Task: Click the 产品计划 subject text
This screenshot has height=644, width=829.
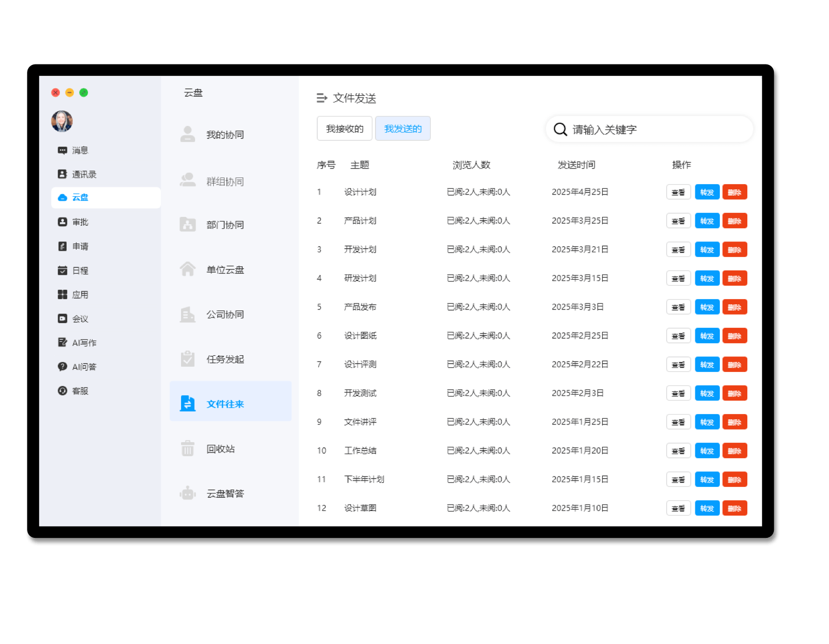Action: tap(360, 221)
